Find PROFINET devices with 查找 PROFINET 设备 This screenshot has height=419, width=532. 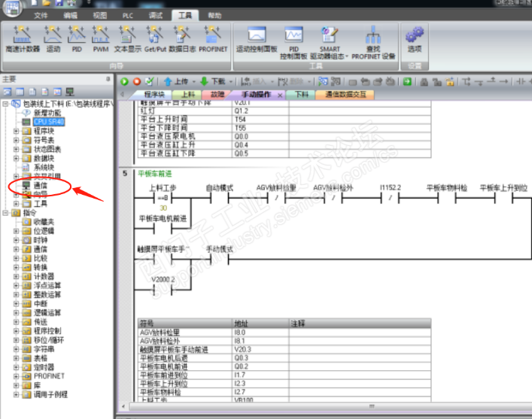point(373,43)
